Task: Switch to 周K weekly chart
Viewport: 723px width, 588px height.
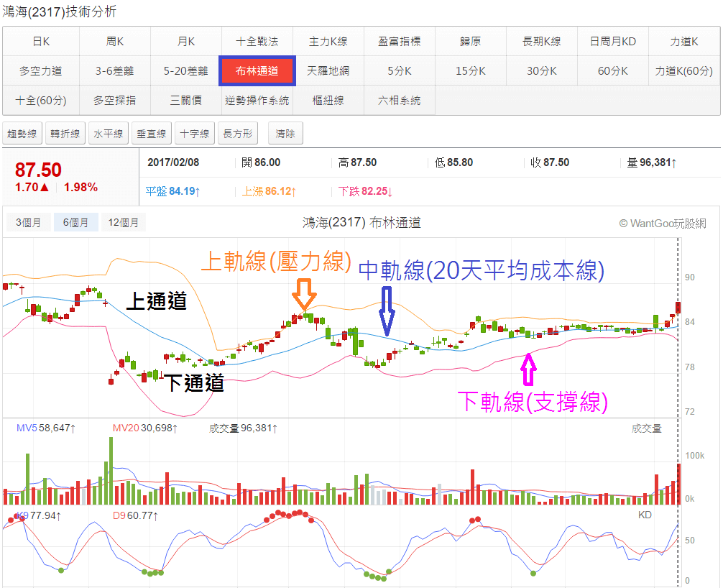Action: (x=115, y=42)
